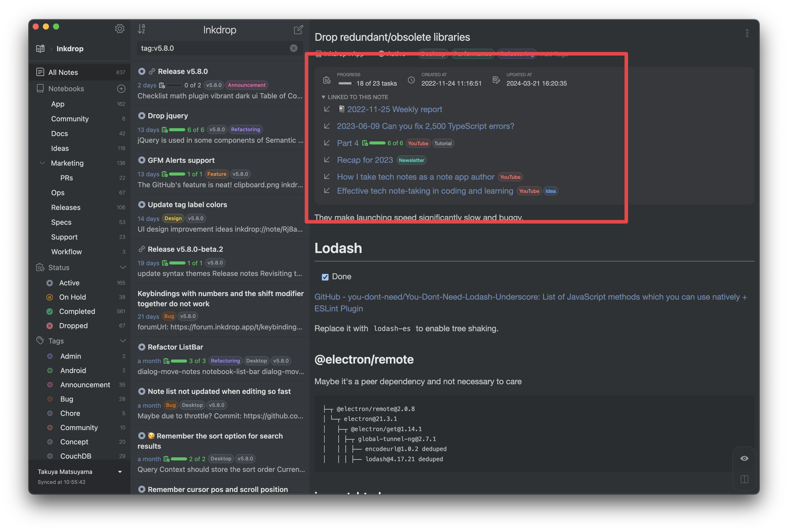
Task: Toggle side-by-side split view icon
Action: 744,479
